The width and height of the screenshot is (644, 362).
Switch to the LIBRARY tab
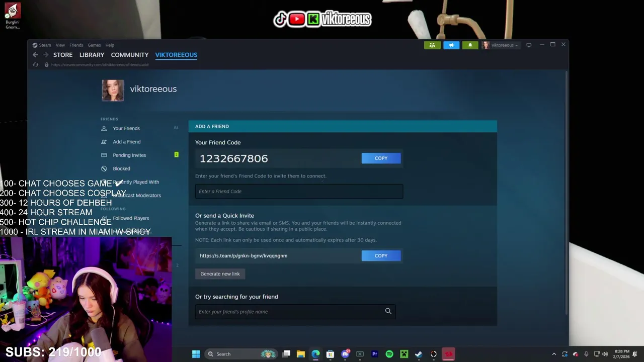[x=92, y=55]
